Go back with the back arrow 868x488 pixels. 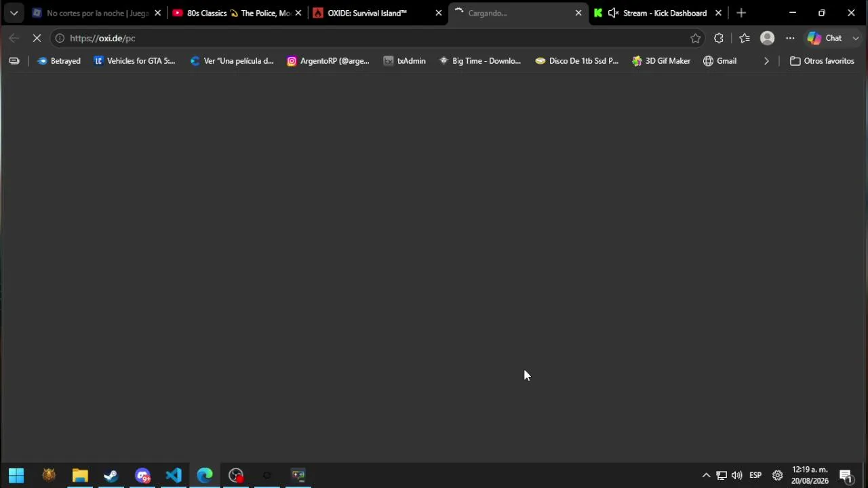click(14, 38)
